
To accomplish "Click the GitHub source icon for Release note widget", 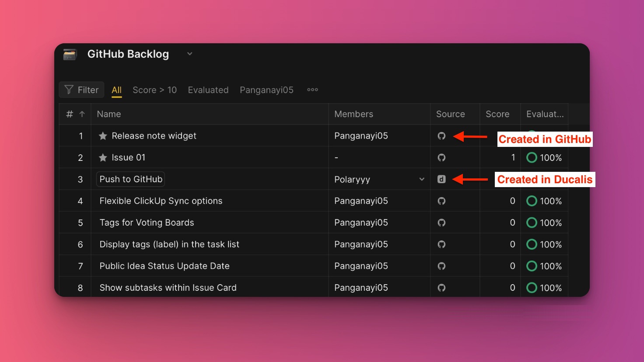I will [x=441, y=136].
